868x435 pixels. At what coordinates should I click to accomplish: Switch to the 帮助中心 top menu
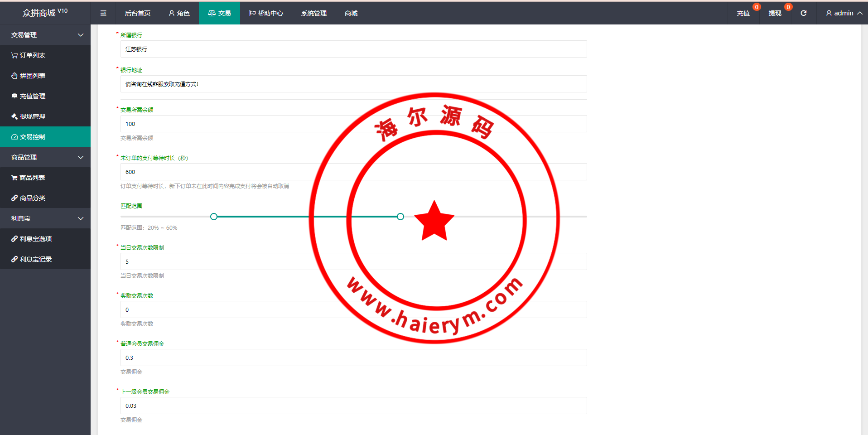coord(266,13)
